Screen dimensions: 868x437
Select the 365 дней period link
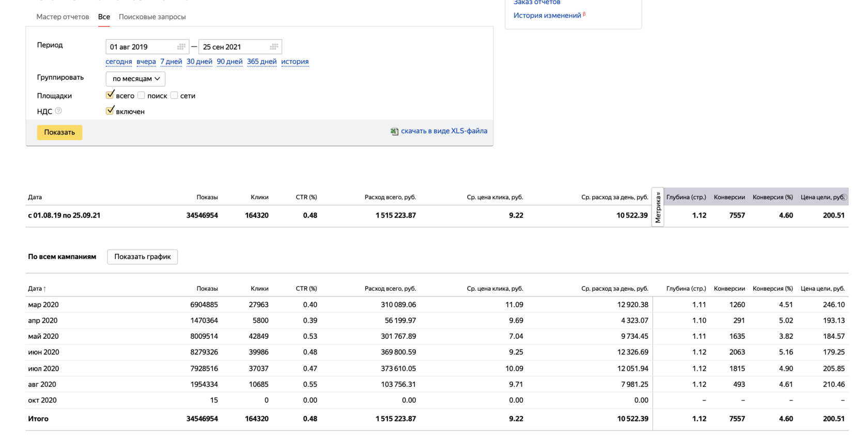[261, 62]
